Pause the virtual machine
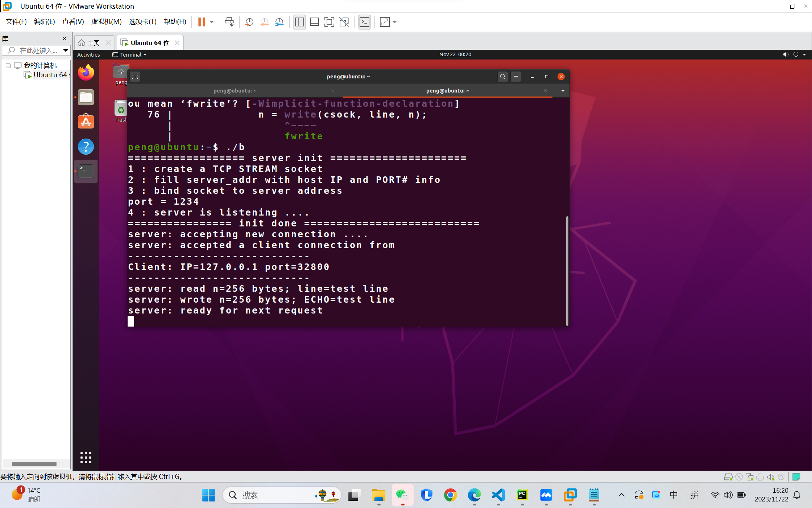 click(x=202, y=22)
